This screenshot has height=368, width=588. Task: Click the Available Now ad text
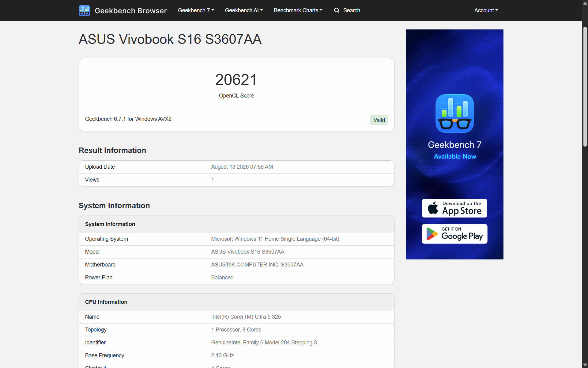[x=455, y=156]
